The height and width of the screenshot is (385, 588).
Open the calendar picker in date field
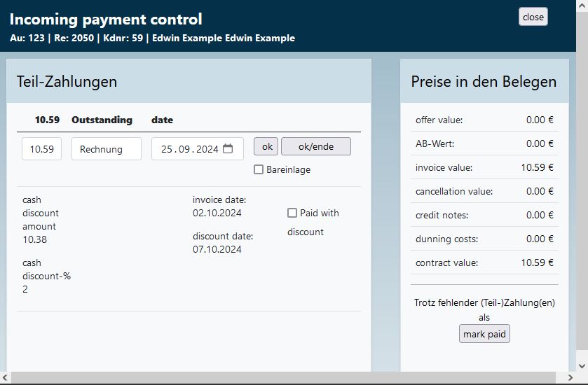[228, 149]
